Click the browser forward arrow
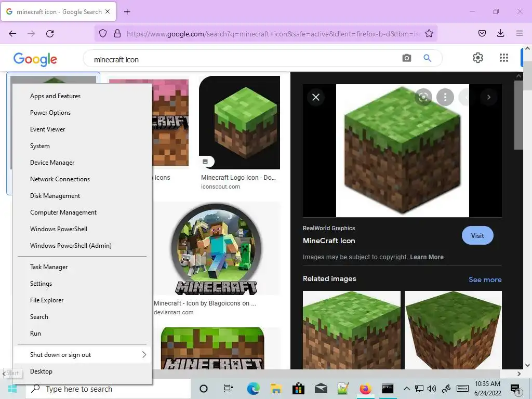 (31, 34)
